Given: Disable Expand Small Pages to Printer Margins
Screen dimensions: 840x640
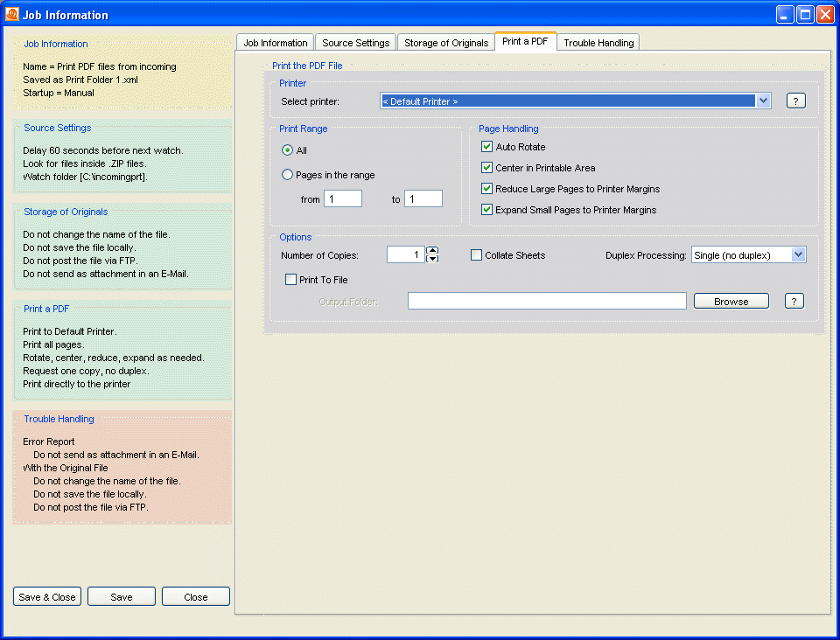Looking at the screenshot, I should pyautogui.click(x=487, y=209).
